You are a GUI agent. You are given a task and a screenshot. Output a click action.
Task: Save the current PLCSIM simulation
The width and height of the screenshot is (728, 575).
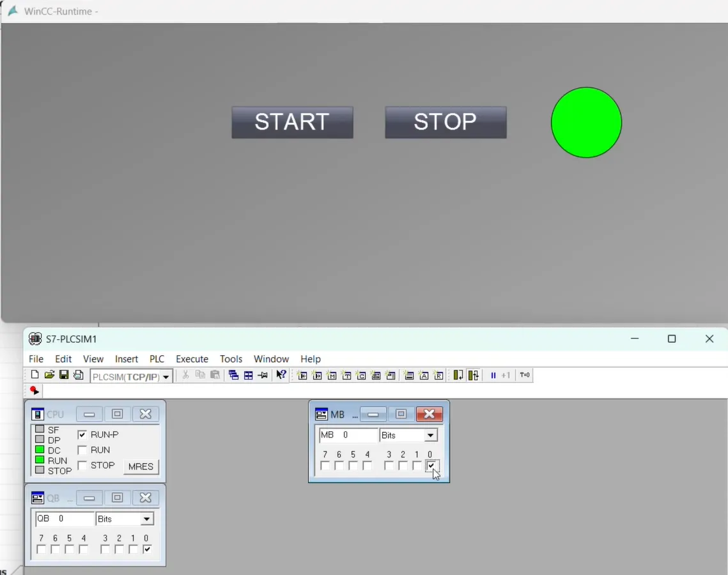[63, 375]
